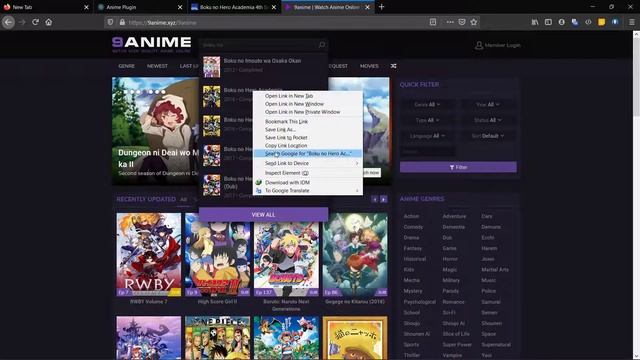Click the next arrow in Recently Updated
This screenshot has height=360, width=640.
pos(384,199)
